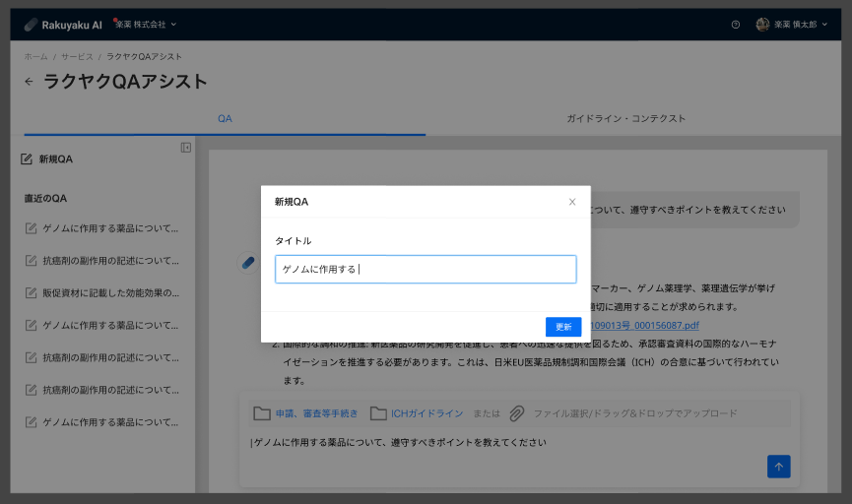
Task: Click the paperclip attachment icon
Action: tap(517, 413)
